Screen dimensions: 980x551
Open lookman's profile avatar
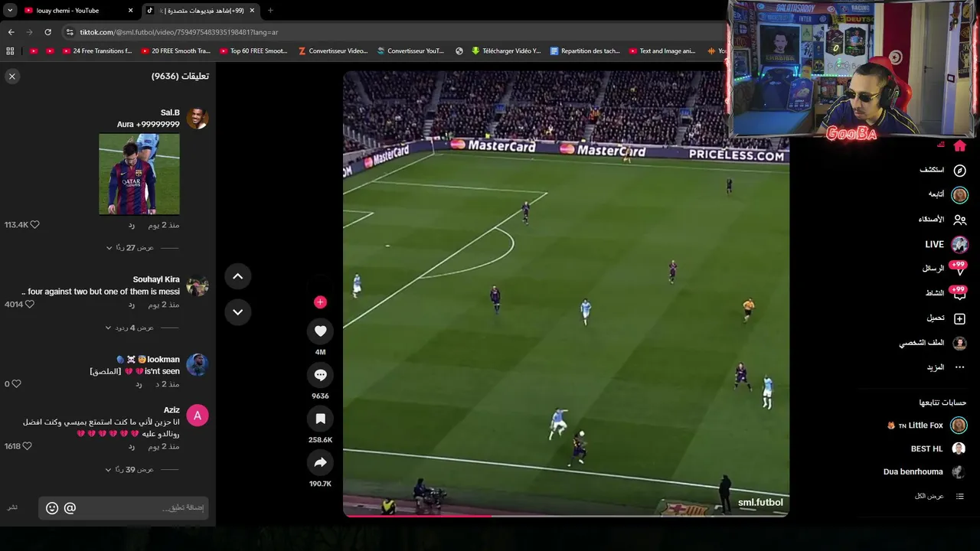tap(197, 364)
